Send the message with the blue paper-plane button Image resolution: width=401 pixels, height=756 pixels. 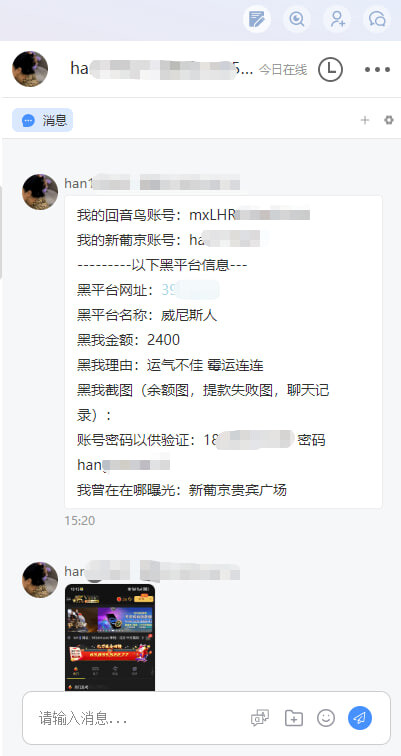(x=360, y=718)
